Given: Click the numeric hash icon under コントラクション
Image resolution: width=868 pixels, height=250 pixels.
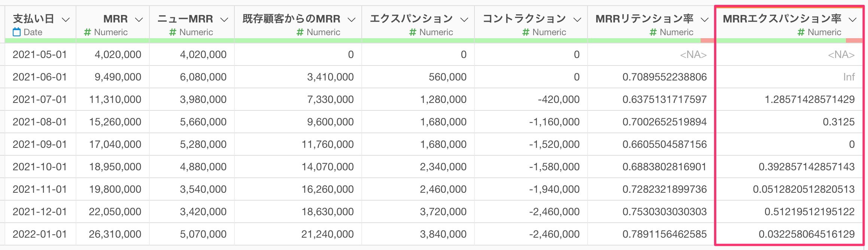Looking at the screenshot, I should pos(526,33).
